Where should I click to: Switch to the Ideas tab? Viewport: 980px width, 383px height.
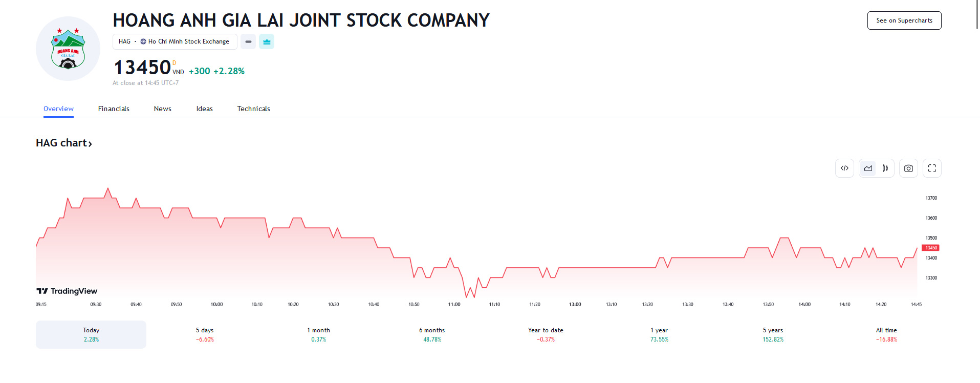click(x=204, y=109)
